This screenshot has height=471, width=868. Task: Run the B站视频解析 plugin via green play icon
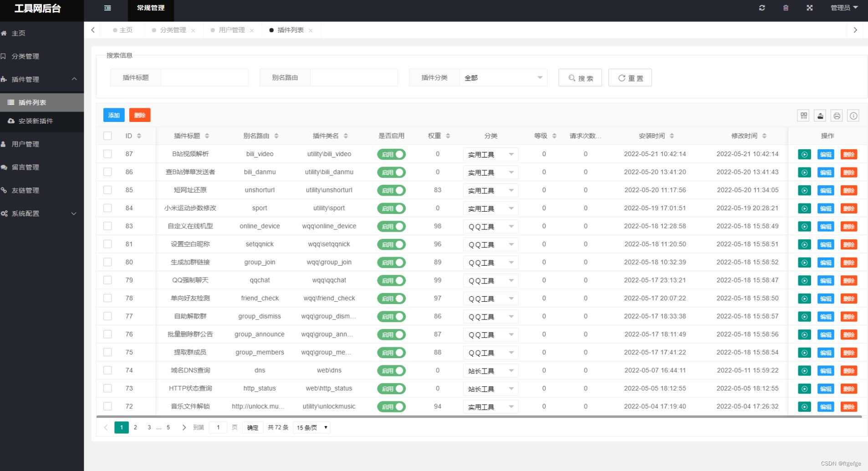click(x=804, y=154)
